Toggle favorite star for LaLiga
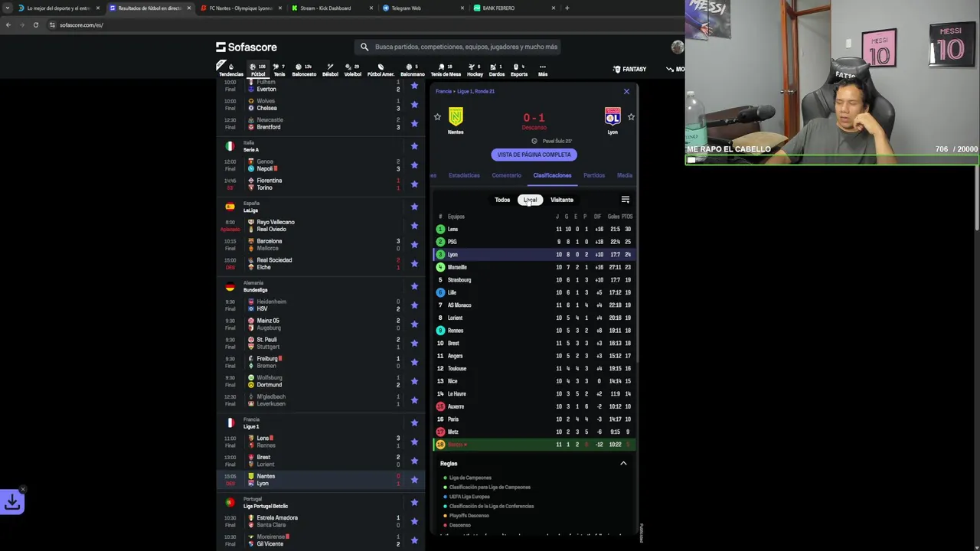Viewport: 980px width, 551px height. (x=414, y=207)
